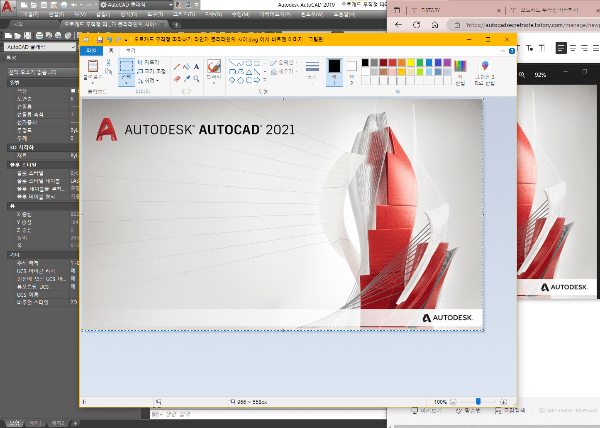This screenshot has height=428, width=600.
Task: Open AutoCAD Edit menu
Action: click(56, 15)
